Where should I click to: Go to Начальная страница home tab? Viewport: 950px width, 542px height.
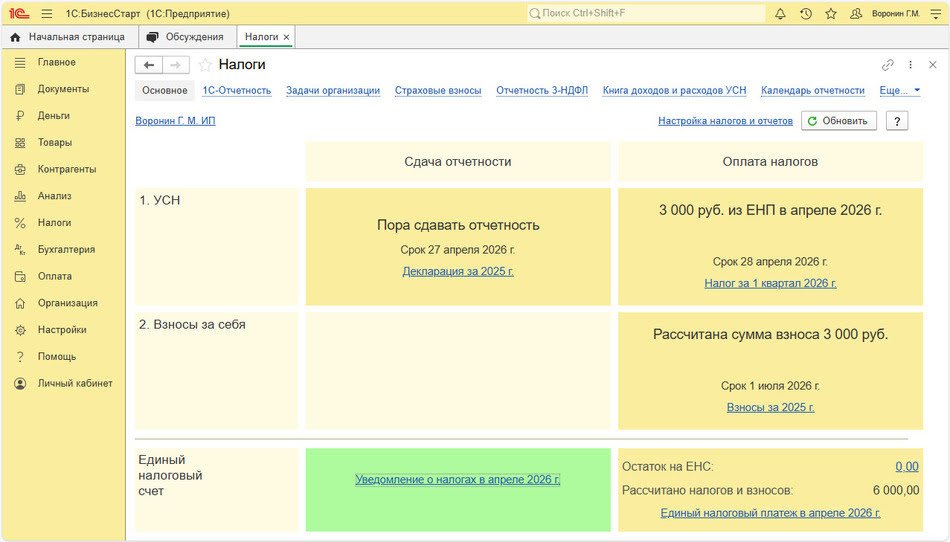coord(68,37)
